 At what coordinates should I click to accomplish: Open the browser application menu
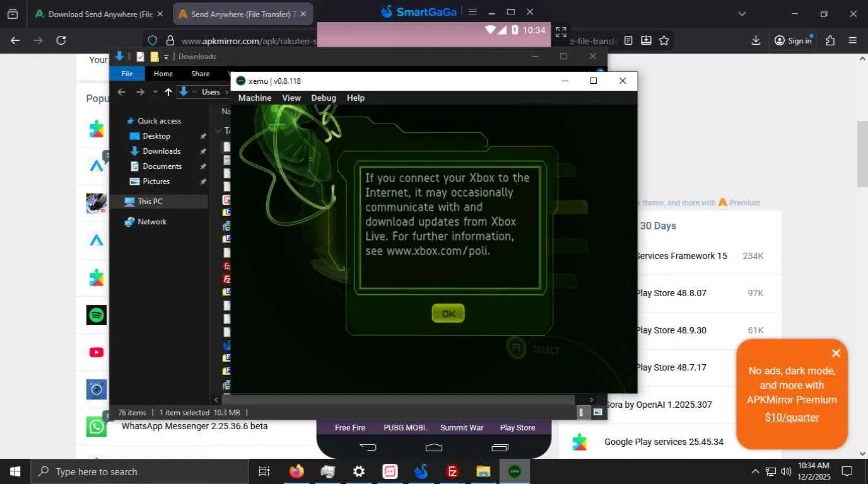pyautogui.click(x=853, y=40)
